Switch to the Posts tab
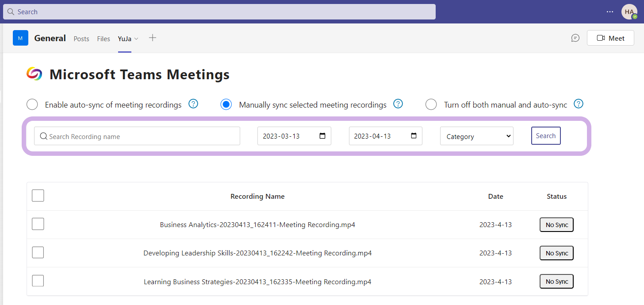The image size is (644, 305). coord(81,39)
